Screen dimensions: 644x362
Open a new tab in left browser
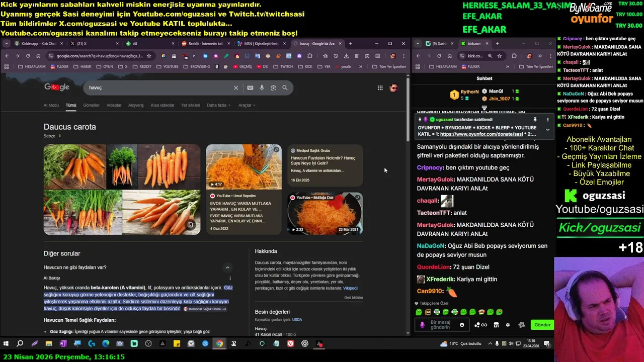[x=351, y=44]
